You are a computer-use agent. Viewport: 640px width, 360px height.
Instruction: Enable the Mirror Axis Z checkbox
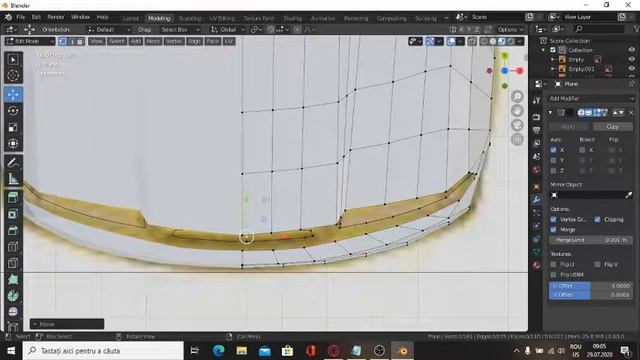[x=553, y=170]
